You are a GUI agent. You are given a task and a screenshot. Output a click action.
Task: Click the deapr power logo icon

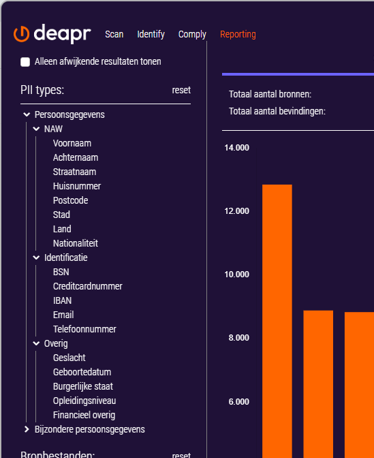[x=21, y=34]
